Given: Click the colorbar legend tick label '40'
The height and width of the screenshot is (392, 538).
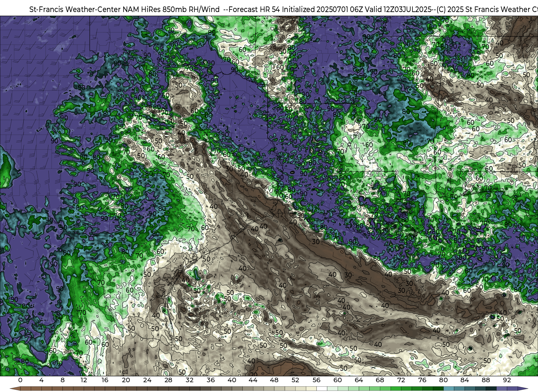Looking at the screenshot, I should (x=232, y=380).
